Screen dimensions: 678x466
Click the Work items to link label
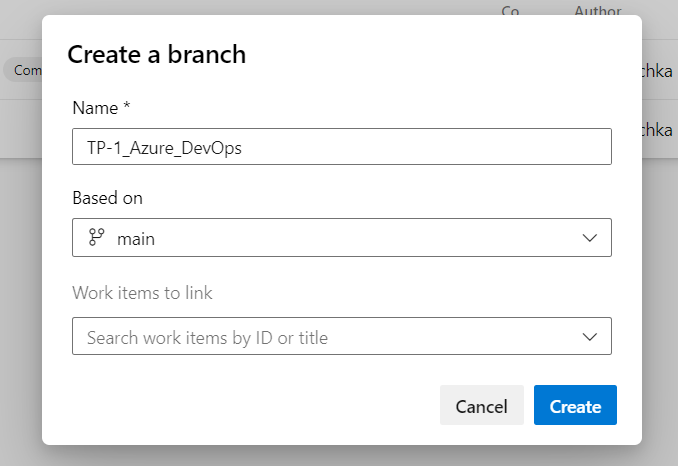[x=142, y=293]
